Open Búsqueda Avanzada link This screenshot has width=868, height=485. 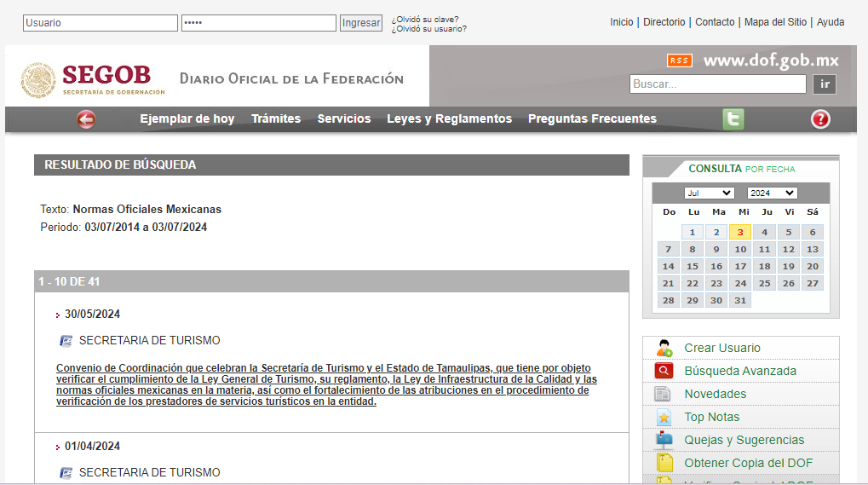[740, 371]
